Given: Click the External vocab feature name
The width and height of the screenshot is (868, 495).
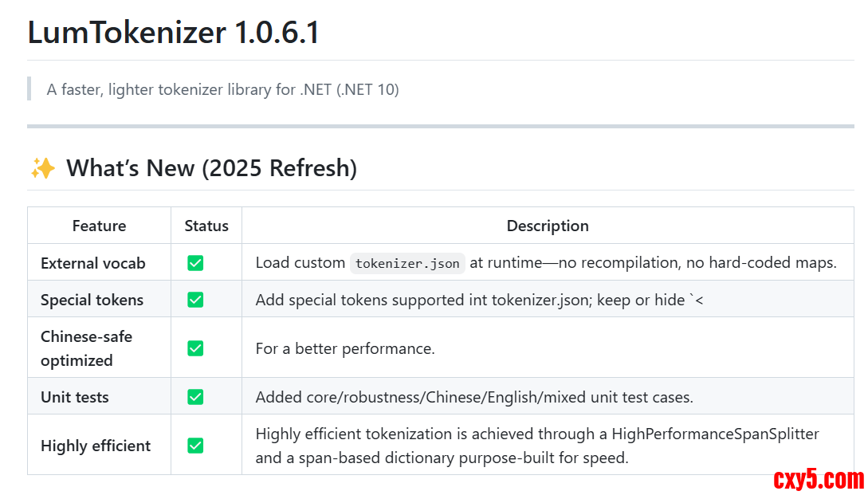Looking at the screenshot, I should coord(93,263).
